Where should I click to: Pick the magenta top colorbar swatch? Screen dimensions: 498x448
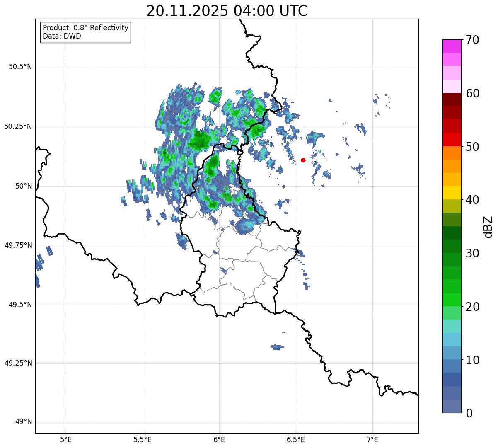point(452,46)
